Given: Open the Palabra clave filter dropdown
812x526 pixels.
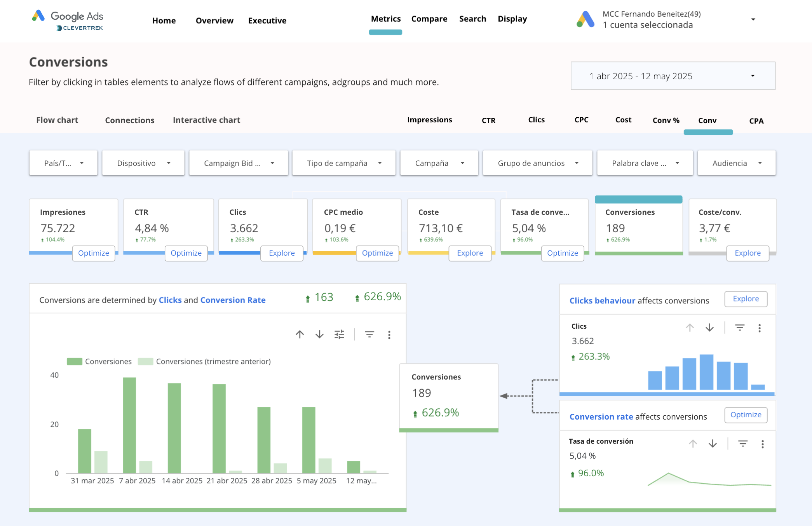Looking at the screenshot, I should point(645,163).
